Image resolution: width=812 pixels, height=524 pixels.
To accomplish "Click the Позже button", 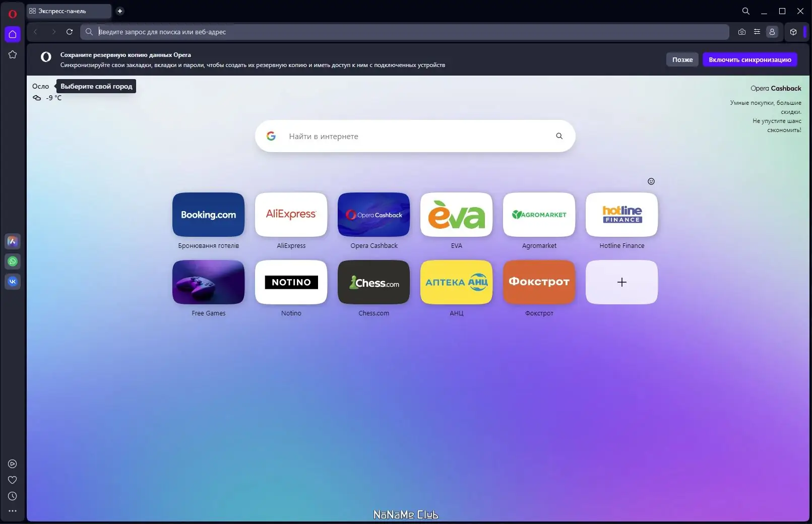I will click(682, 59).
